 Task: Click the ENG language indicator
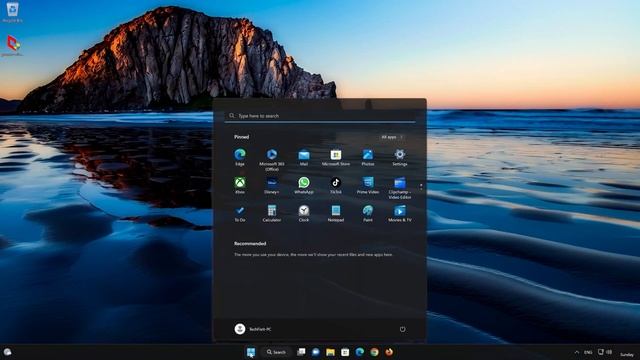pyautogui.click(x=588, y=352)
